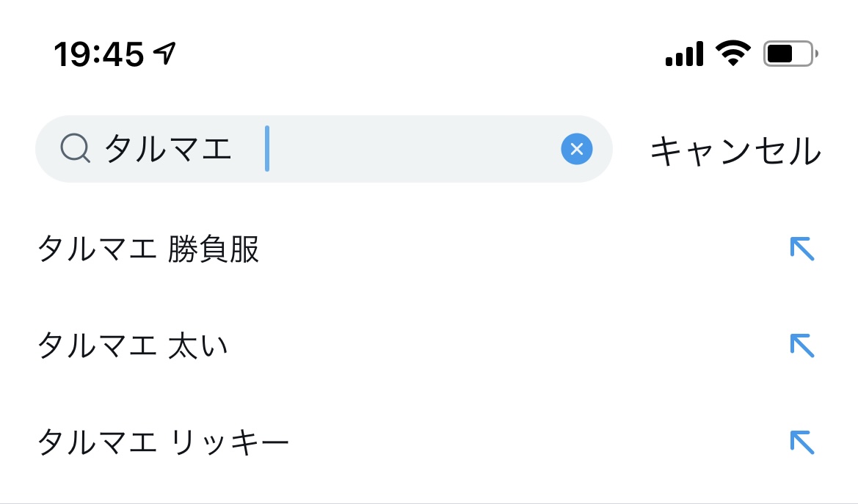Viewport: 858px width, 504px height.
Task: Tap the arrow icon next to タルマエ リッキー
Action: [802, 442]
